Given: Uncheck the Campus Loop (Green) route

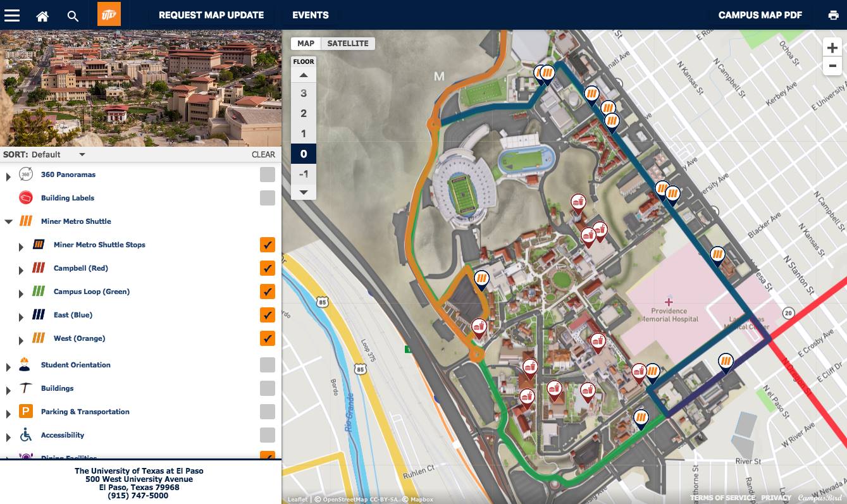Looking at the screenshot, I should click(x=268, y=292).
